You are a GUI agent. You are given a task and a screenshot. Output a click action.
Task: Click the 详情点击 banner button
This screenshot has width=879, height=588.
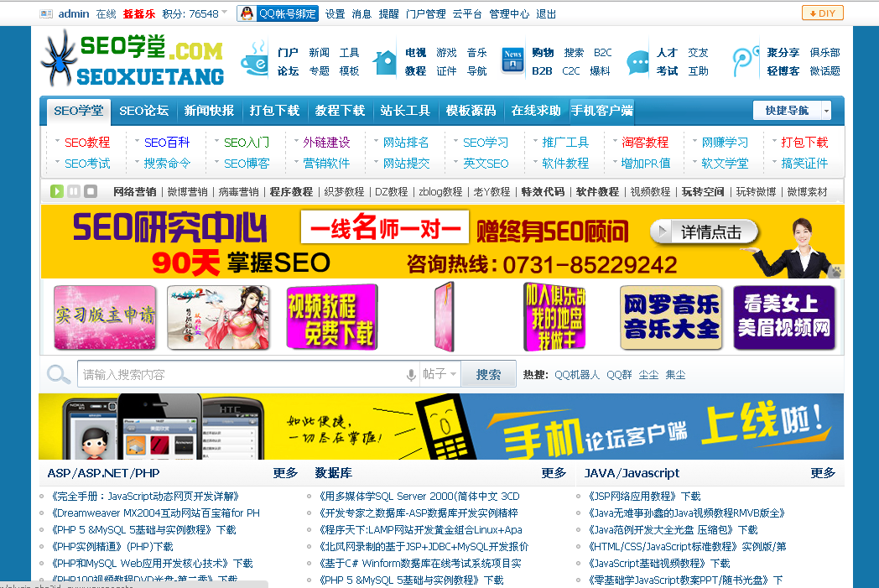tap(705, 232)
